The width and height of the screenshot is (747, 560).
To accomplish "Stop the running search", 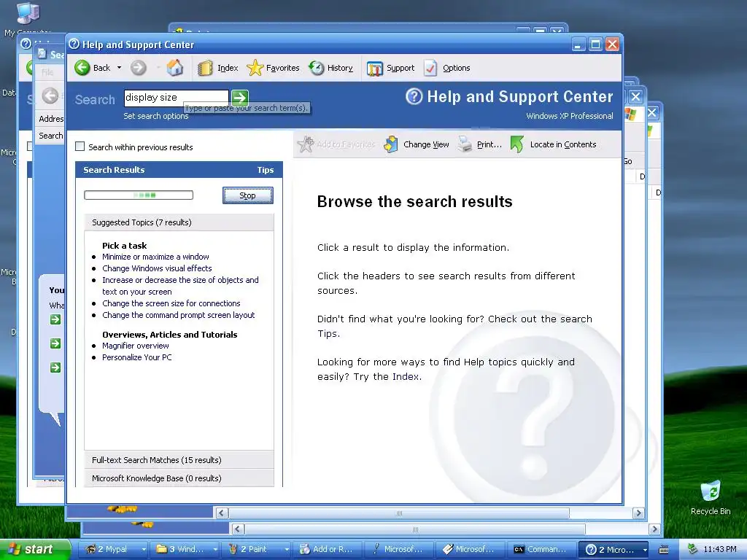I will coord(248,195).
